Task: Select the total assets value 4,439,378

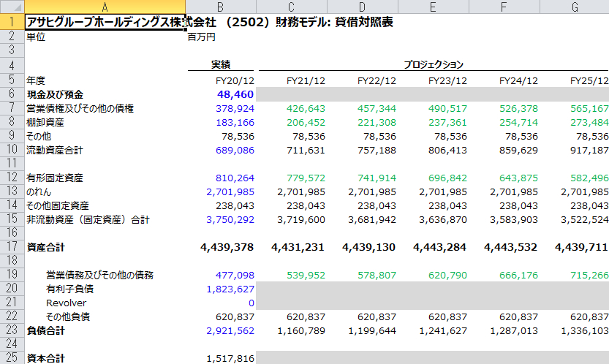Action: tap(227, 247)
